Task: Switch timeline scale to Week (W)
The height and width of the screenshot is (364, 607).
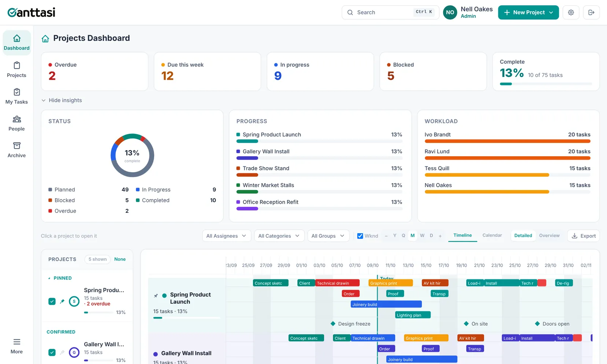Action: (x=422, y=235)
